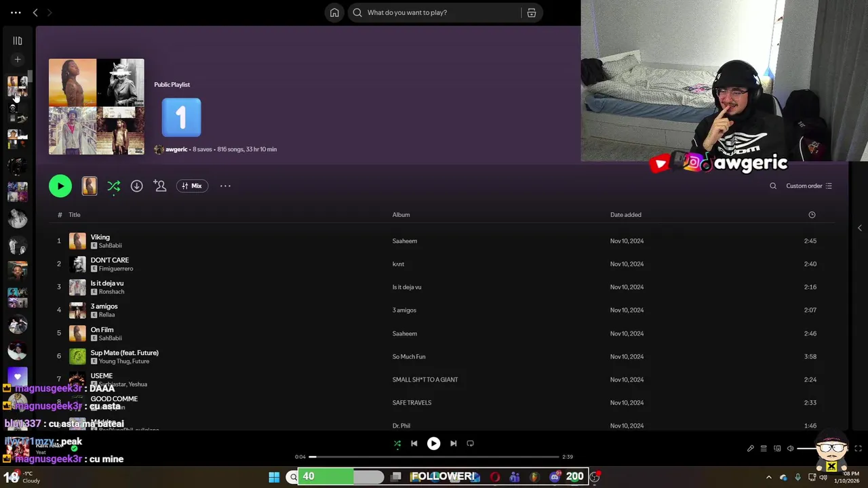Select the track Sup Mate (feat. Future)
868x488 pixels.
(x=125, y=353)
